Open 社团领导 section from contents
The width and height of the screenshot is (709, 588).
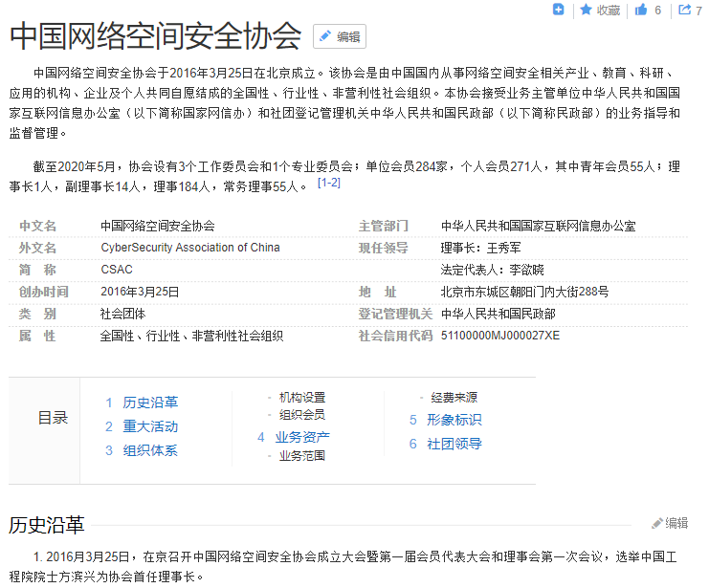click(454, 444)
